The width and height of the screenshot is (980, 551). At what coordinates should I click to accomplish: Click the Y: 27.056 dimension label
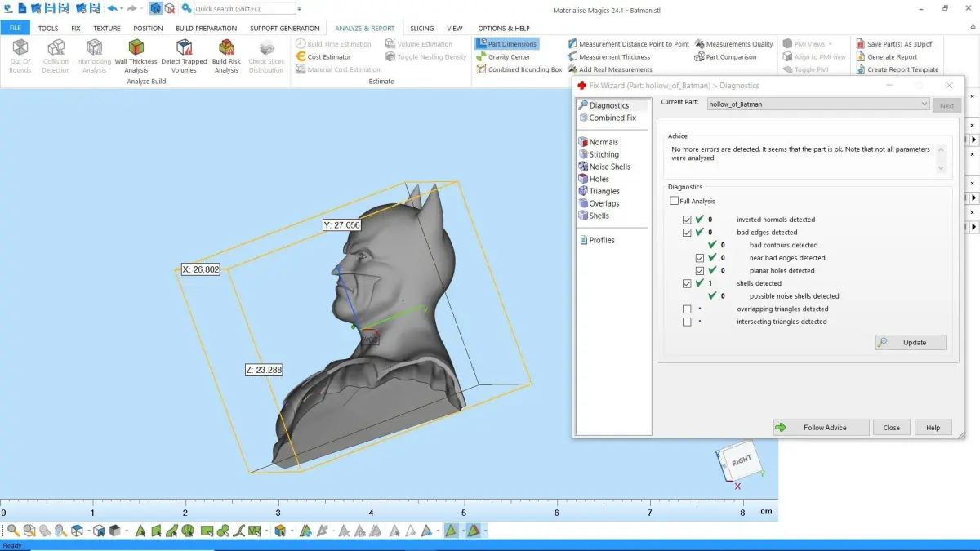(341, 224)
